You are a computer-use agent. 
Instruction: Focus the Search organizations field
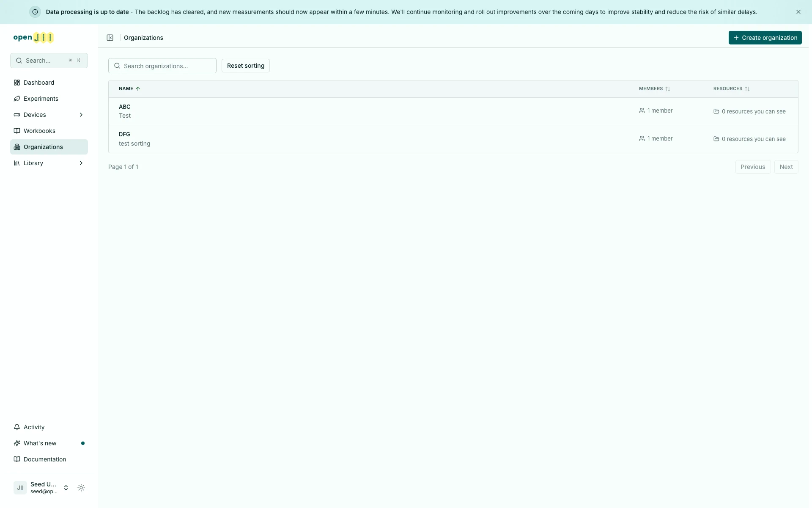[162, 66]
